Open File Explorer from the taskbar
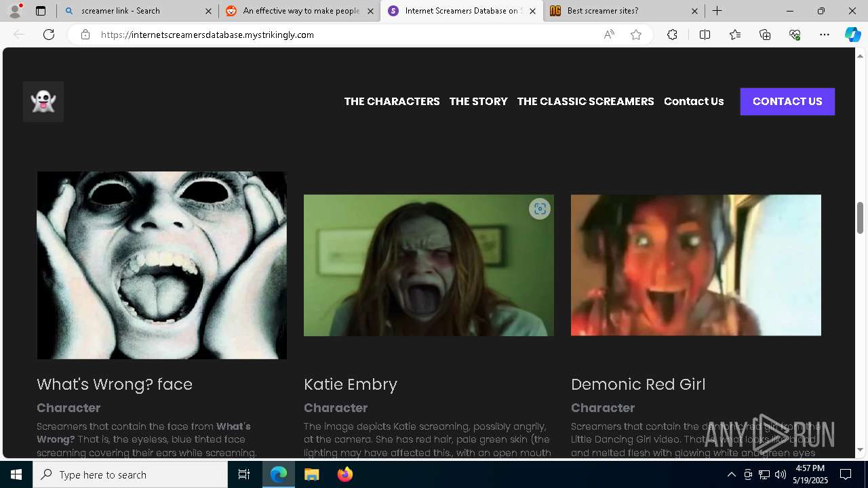Image resolution: width=868 pixels, height=488 pixels. pyautogui.click(x=311, y=474)
